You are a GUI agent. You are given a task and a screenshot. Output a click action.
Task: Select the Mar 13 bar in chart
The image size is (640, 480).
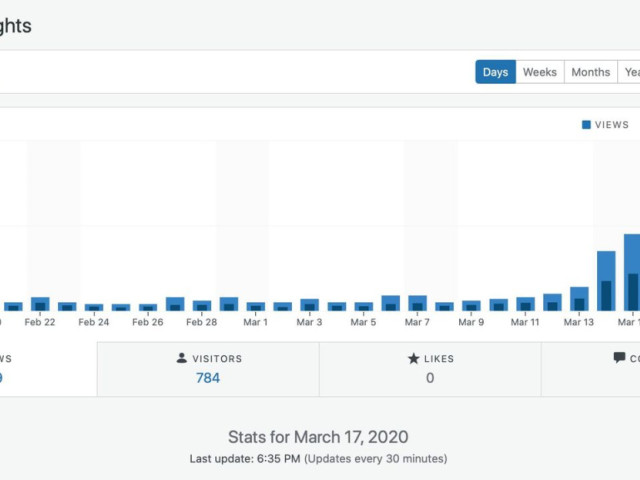(579, 300)
